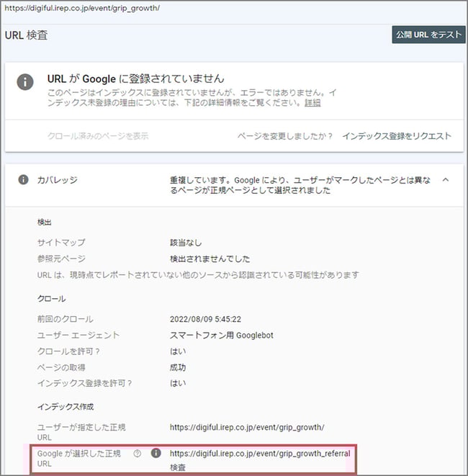This screenshot has height=476, width=468.
Task: Click the 検査 link under the Google-selected canonical URL
Action: [179, 467]
